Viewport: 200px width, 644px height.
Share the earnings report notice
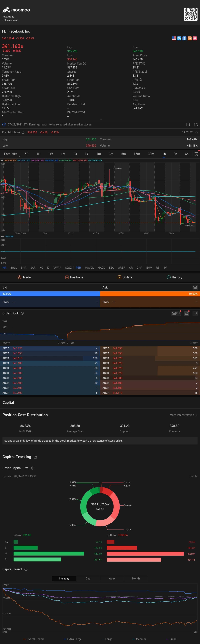click(x=188, y=125)
